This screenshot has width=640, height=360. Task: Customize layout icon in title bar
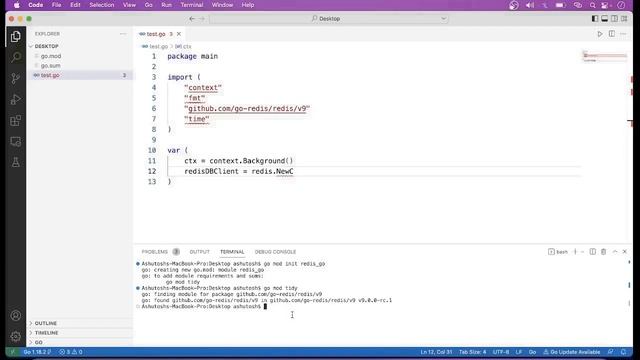(624, 19)
